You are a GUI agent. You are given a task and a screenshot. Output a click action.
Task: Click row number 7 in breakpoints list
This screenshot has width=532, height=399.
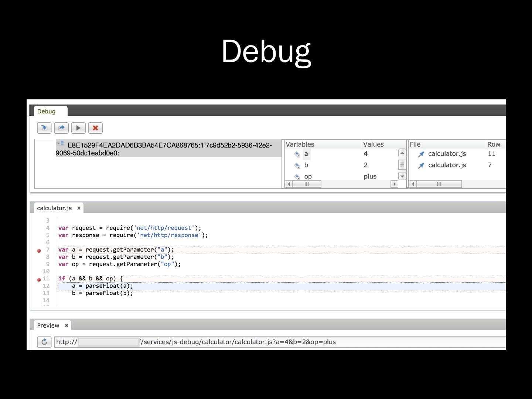490,165
